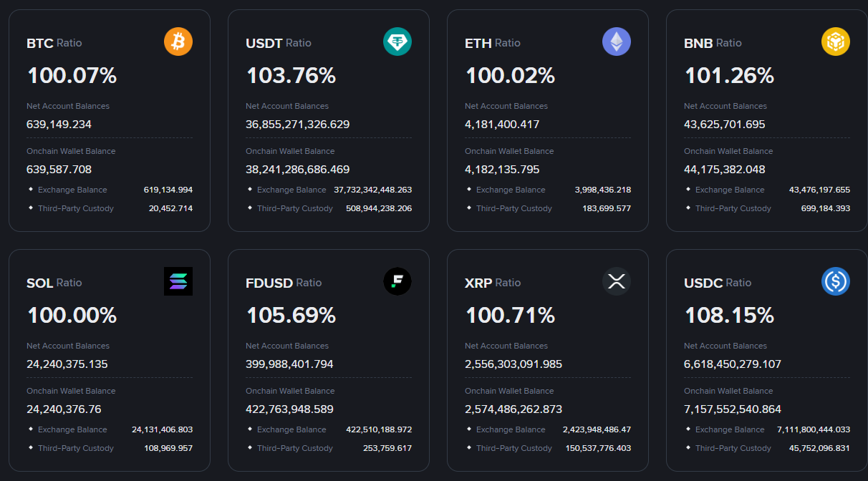Toggle Third-Party Custody indicator on USDT card
The image size is (868, 481).
tap(294, 208)
